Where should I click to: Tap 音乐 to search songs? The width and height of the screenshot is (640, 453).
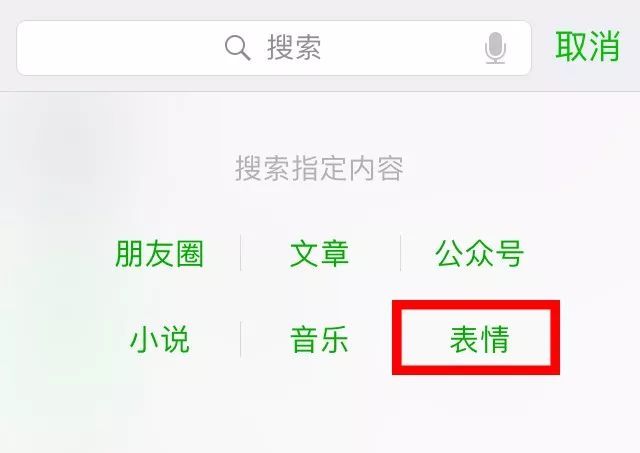(x=320, y=339)
